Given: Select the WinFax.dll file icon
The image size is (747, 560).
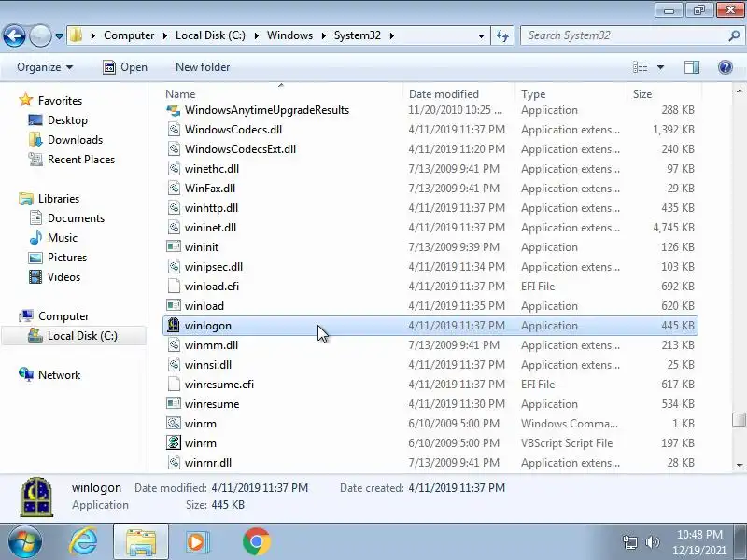Looking at the screenshot, I should pyautogui.click(x=174, y=189).
